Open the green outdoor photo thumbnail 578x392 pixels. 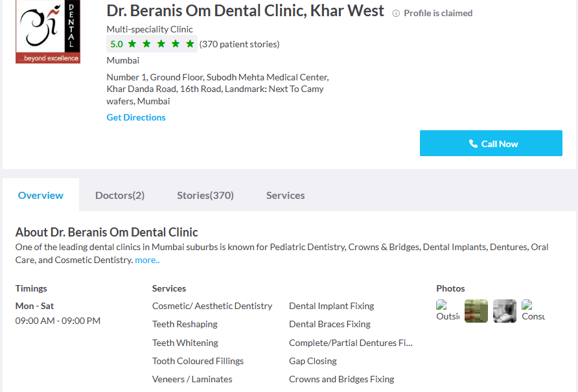click(x=476, y=310)
